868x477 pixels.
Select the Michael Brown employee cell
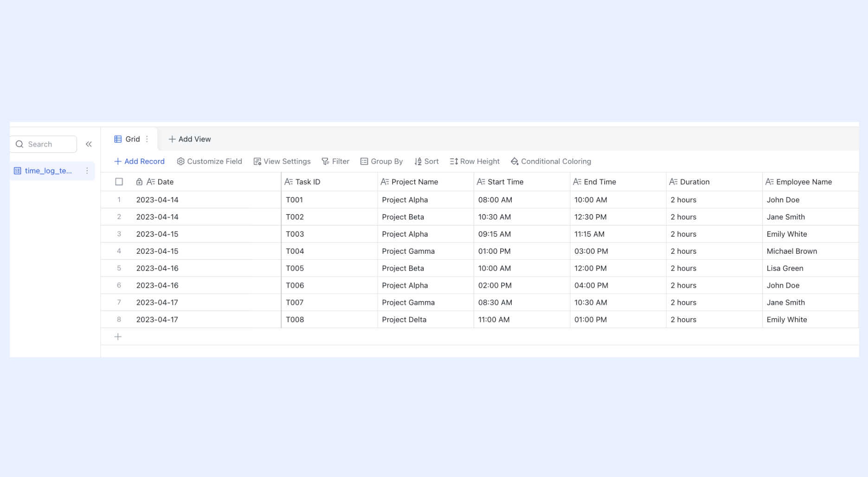pyautogui.click(x=810, y=251)
